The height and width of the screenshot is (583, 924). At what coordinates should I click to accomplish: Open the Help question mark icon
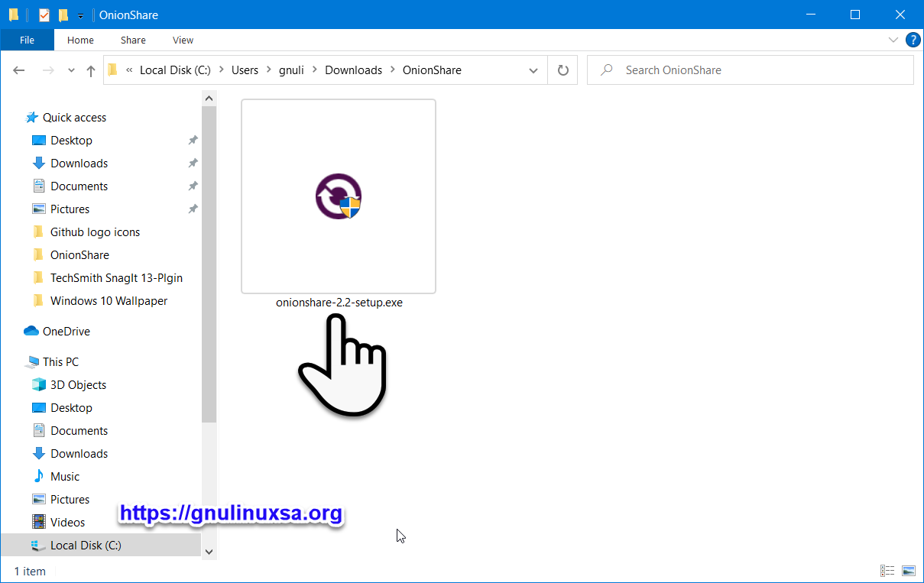[x=913, y=40]
